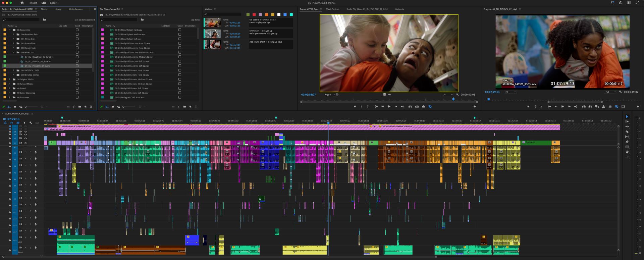Screen dimensions: 644x260
Task: Collapse the 004 Fine Cuts bin
Action: pos(14,52)
